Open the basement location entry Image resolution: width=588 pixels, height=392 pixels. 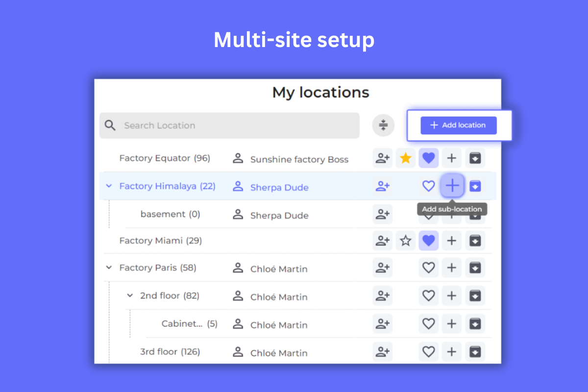(170, 214)
